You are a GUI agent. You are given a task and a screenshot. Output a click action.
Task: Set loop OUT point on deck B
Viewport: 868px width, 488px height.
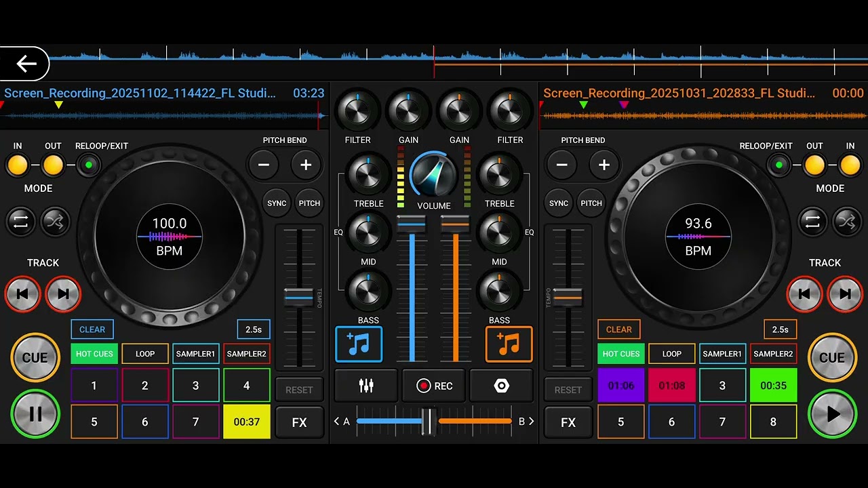pyautogui.click(x=814, y=165)
